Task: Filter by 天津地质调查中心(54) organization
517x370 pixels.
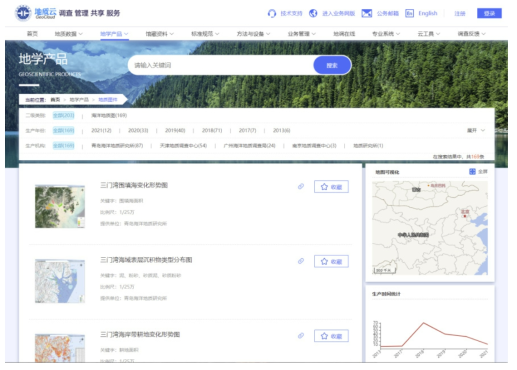Action: point(183,146)
